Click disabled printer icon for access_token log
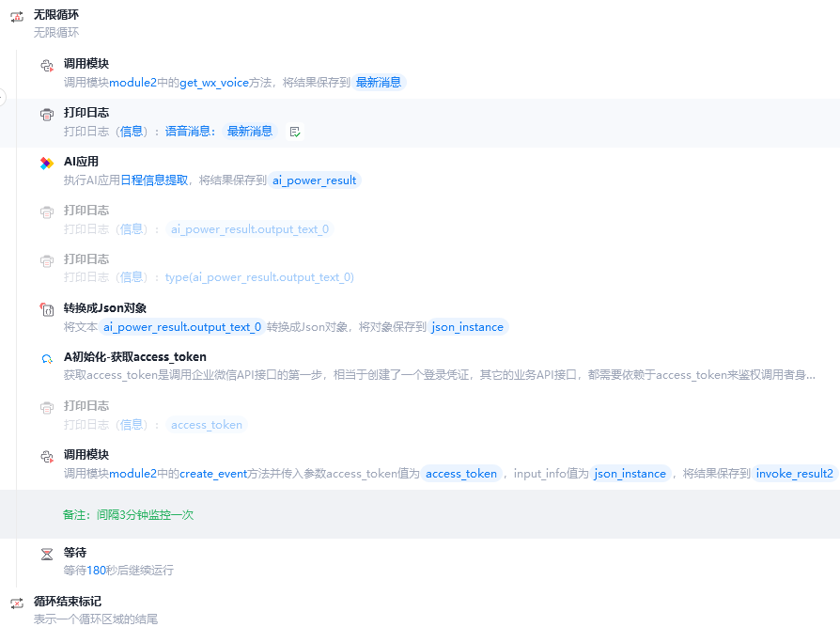 (x=47, y=408)
